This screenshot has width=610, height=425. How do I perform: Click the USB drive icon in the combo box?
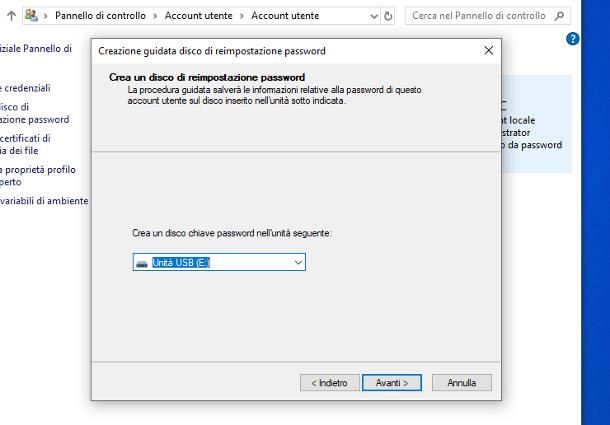(141, 263)
